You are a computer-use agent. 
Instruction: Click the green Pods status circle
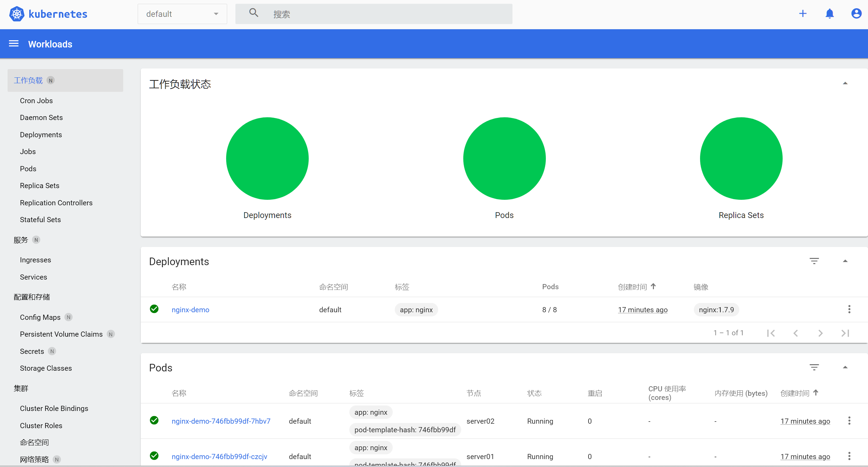(504, 159)
